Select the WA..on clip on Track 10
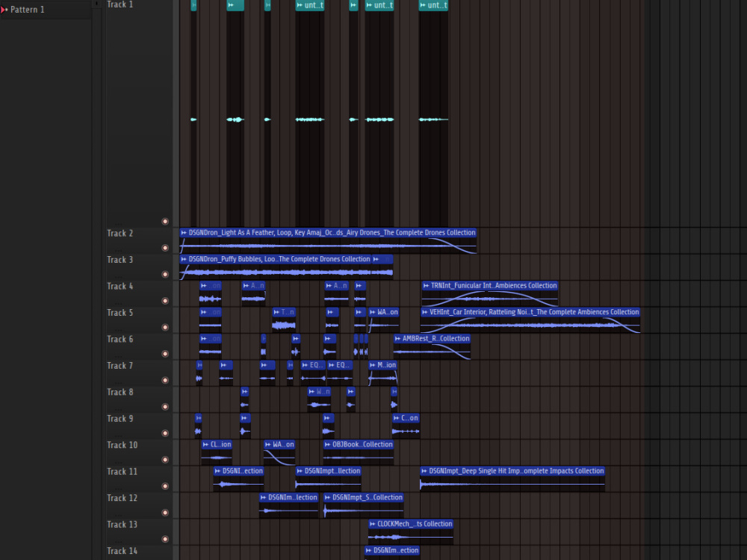Screen dimensions: 747x560 coord(279,452)
